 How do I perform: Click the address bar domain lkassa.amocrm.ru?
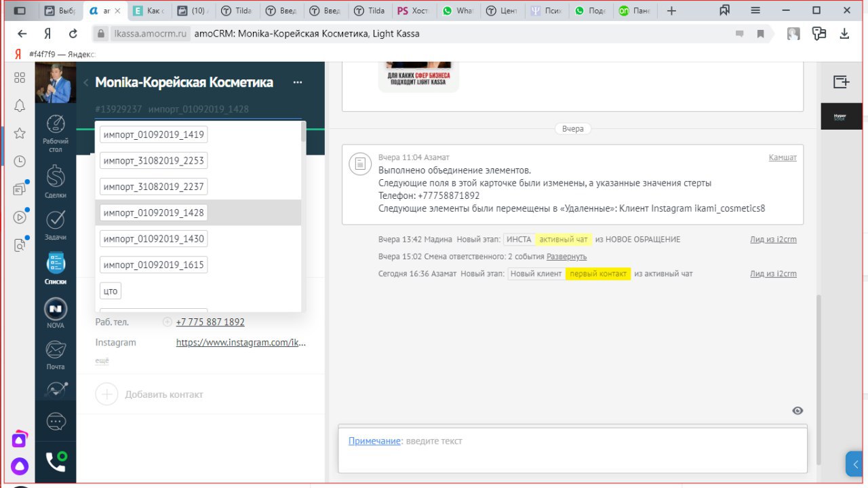pos(150,33)
